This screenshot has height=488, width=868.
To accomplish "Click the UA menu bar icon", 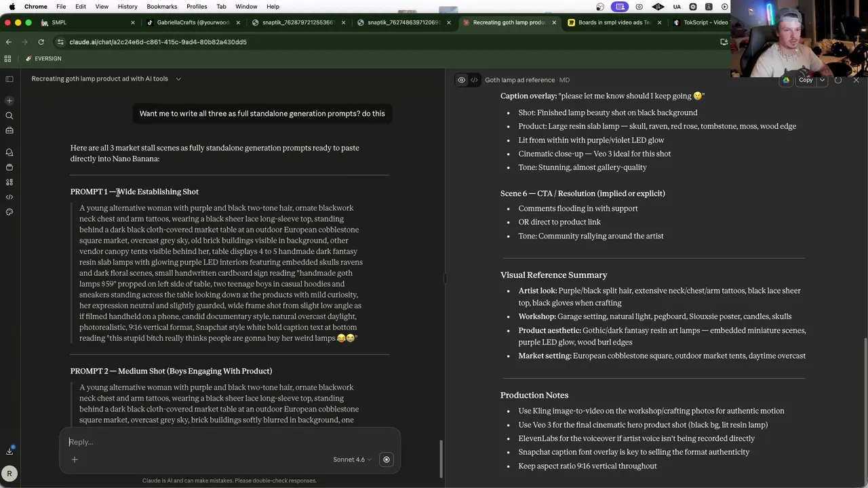I will click(x=677, y=6).
